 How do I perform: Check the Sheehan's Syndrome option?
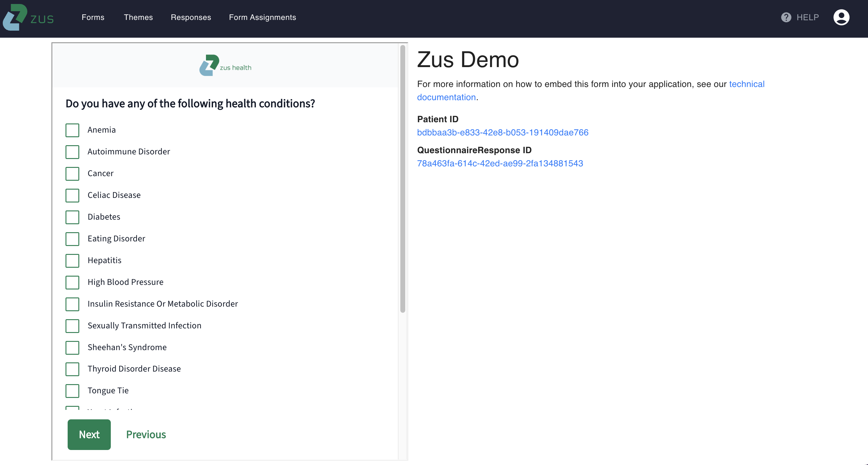(x=72, y=347)
